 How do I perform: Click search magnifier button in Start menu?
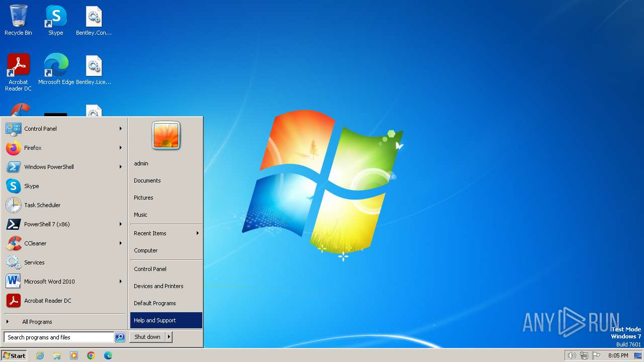(x=120, y=337)
